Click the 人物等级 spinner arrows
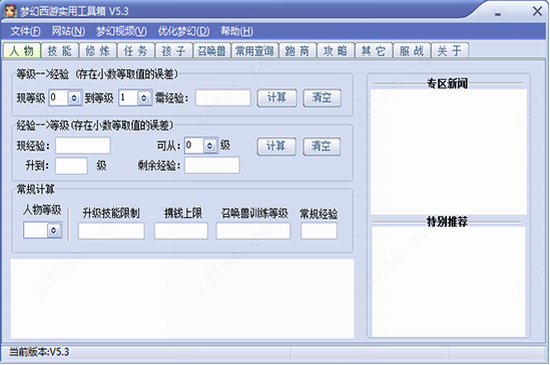Viewport: 550px width, 365px height. tap(54, 230)
